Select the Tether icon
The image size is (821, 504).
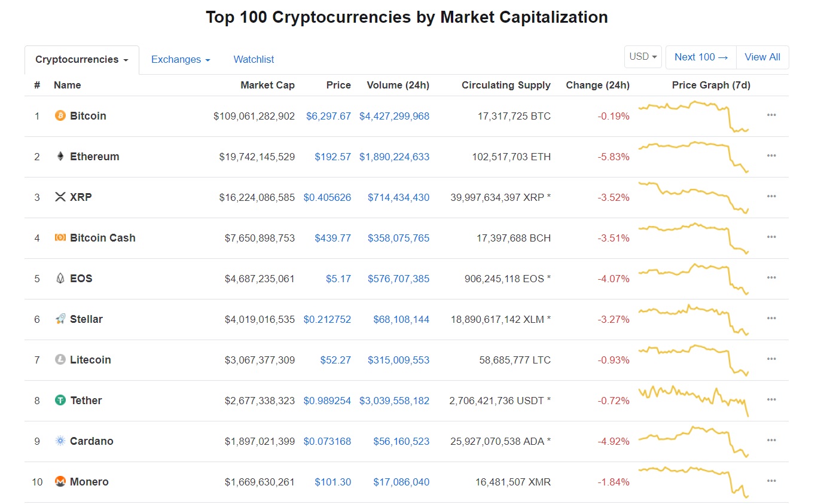pos(59,400)
